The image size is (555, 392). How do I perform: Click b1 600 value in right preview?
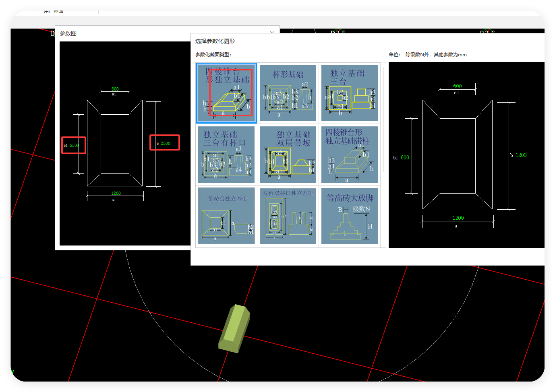[405, 158]
